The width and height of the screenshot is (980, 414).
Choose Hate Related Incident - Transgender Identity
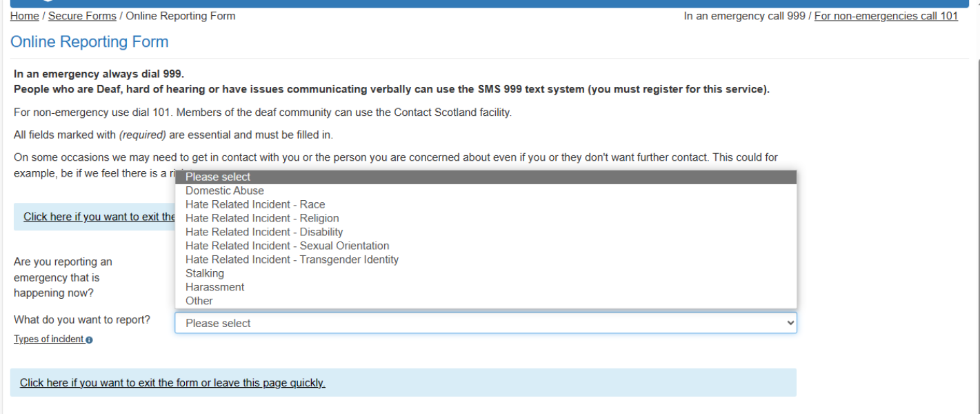[292, 259]
